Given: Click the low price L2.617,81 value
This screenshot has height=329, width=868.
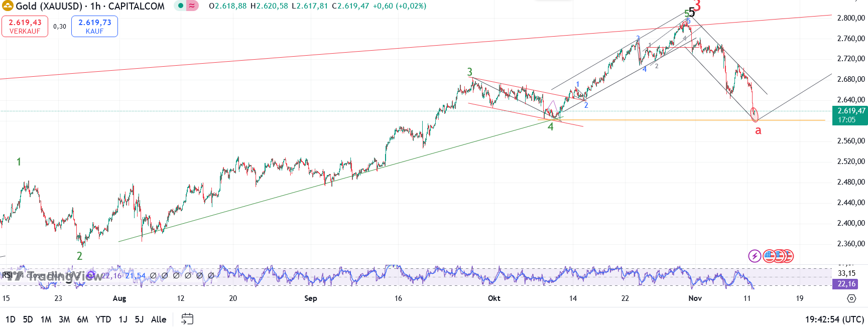Looking at the screenshot, I should pyautogui.click(x=310, y=6).
